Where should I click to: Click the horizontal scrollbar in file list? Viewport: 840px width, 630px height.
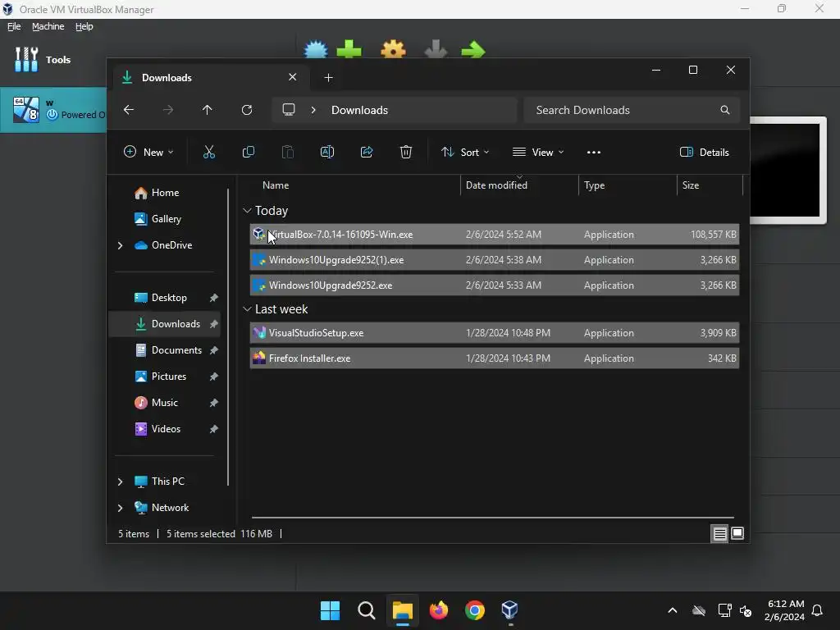point(492,518)
